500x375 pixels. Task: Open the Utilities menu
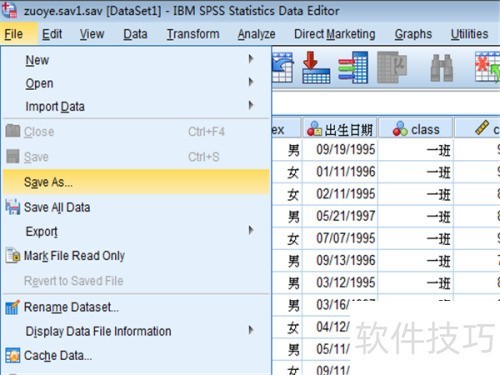click(469, 34)
